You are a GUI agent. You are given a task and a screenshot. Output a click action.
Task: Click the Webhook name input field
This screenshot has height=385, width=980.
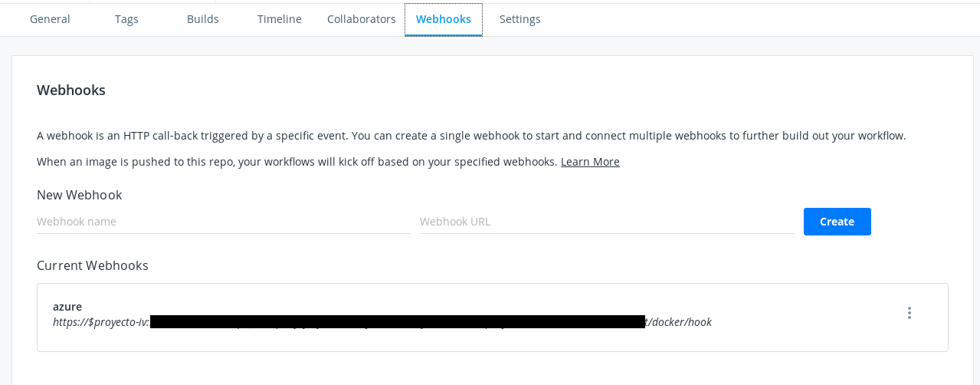223,222
